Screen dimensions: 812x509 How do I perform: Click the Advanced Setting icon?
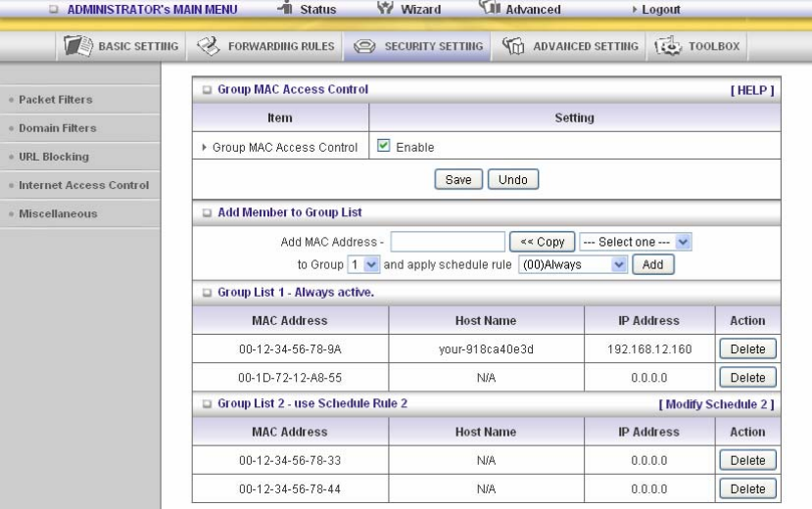coord(513,46)
